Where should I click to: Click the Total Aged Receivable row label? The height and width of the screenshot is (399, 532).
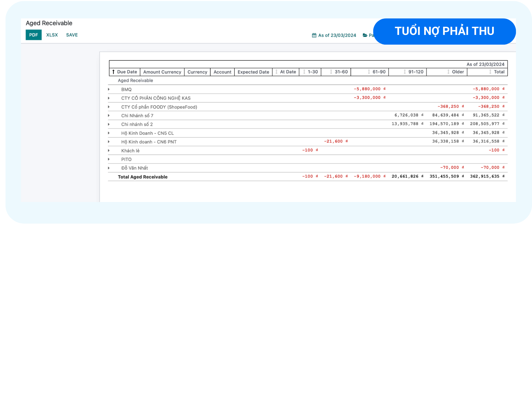[143, 177]
